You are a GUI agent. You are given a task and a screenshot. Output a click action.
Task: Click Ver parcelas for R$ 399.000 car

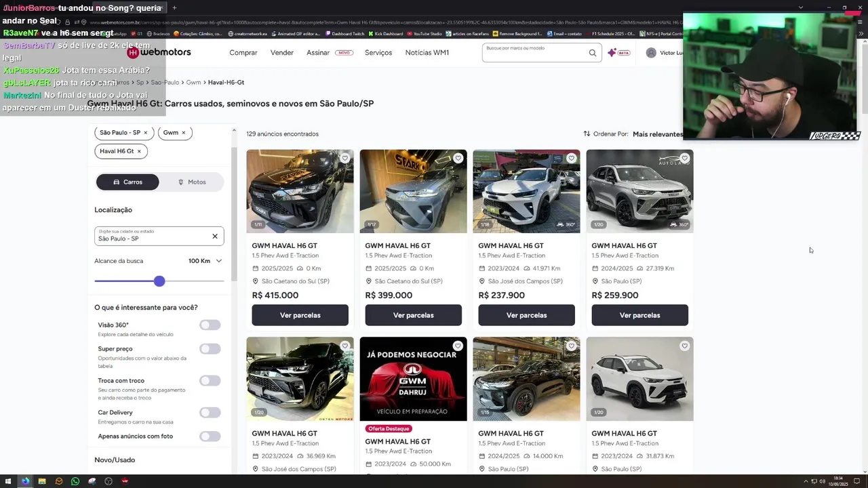pyautogui.click(x=414, y=315)
